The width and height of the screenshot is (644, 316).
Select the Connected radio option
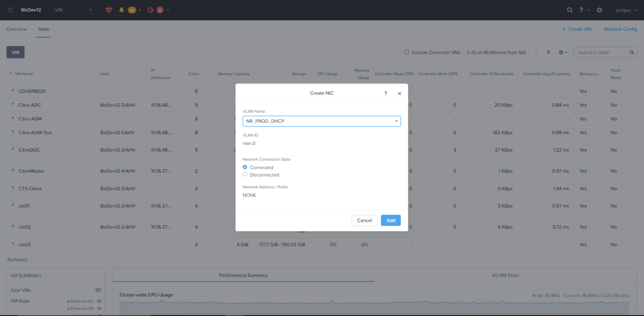[245, 167]
